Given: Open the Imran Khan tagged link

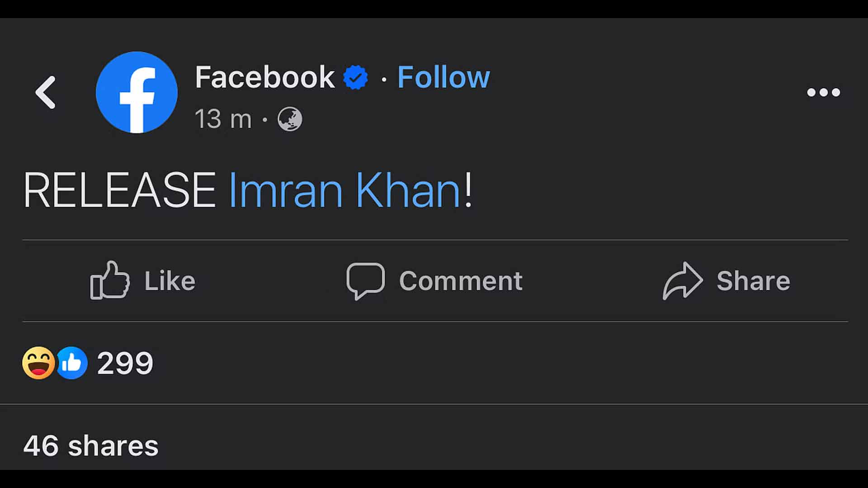Looking at the screenshot, I should [x=344, y=190].
